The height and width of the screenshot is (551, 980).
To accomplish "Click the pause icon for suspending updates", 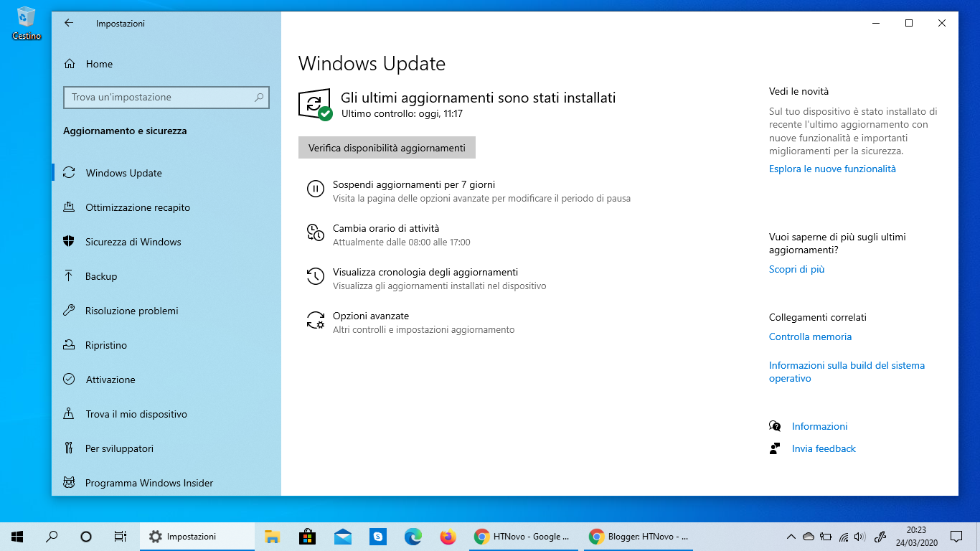I will pos(316,189).
